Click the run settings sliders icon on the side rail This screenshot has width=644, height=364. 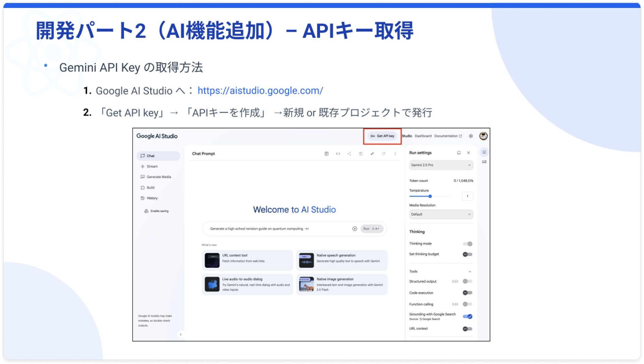tap(484, 153)
